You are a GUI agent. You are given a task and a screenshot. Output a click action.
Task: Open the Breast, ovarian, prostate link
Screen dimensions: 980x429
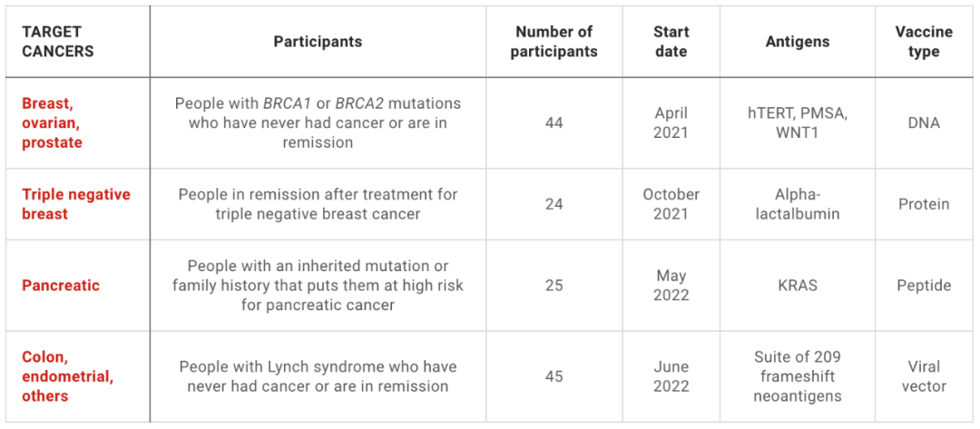(53, 122)
